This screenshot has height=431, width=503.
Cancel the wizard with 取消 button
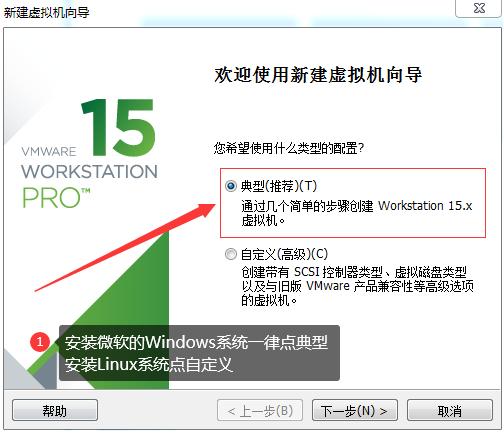(450, 410)
